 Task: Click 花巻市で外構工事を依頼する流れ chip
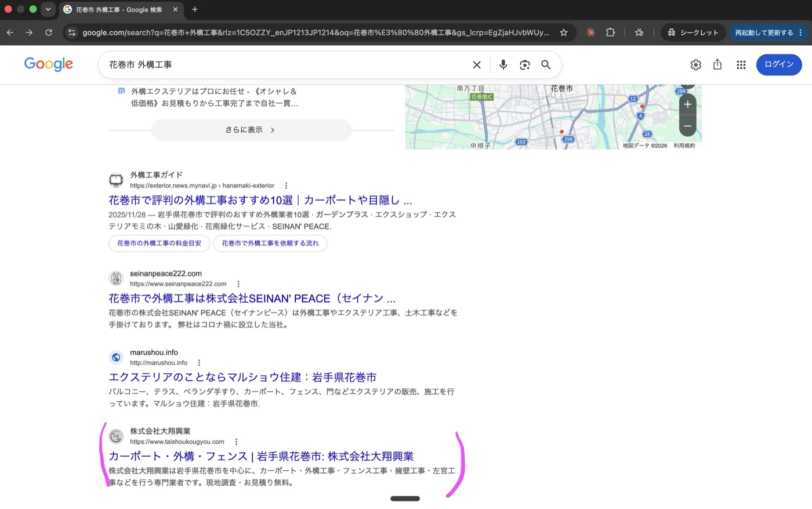pos(270,243)
